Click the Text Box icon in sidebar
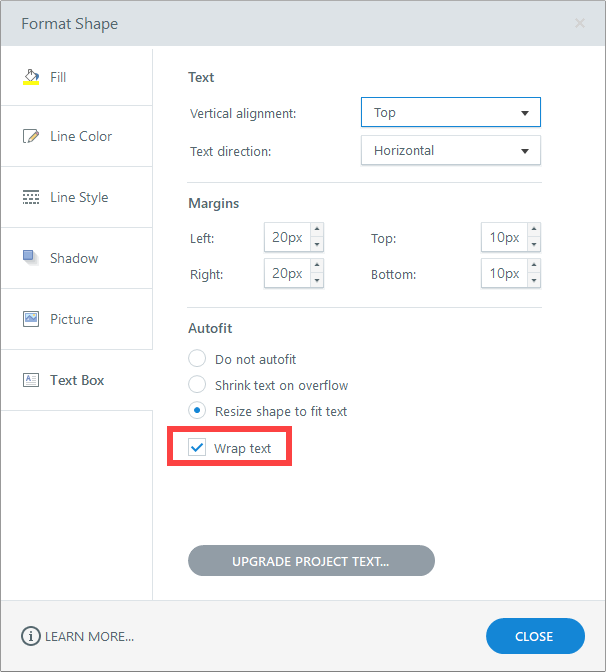The image size is (606, 672). pos(31,380)
